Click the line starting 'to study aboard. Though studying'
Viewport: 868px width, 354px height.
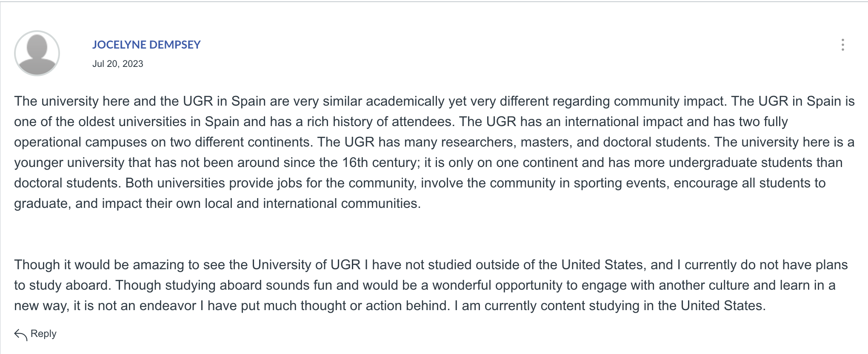point(425,285)
